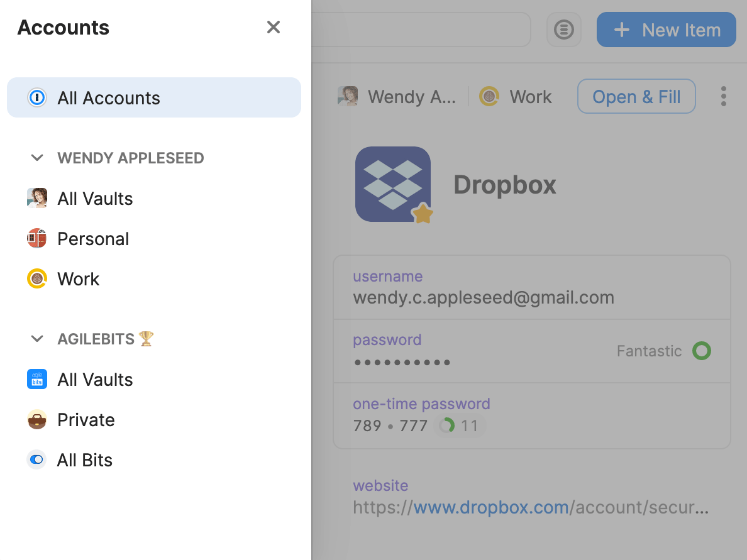Click Wendy's avatar in the item header

pyautogui.click(x=348, y=96)
